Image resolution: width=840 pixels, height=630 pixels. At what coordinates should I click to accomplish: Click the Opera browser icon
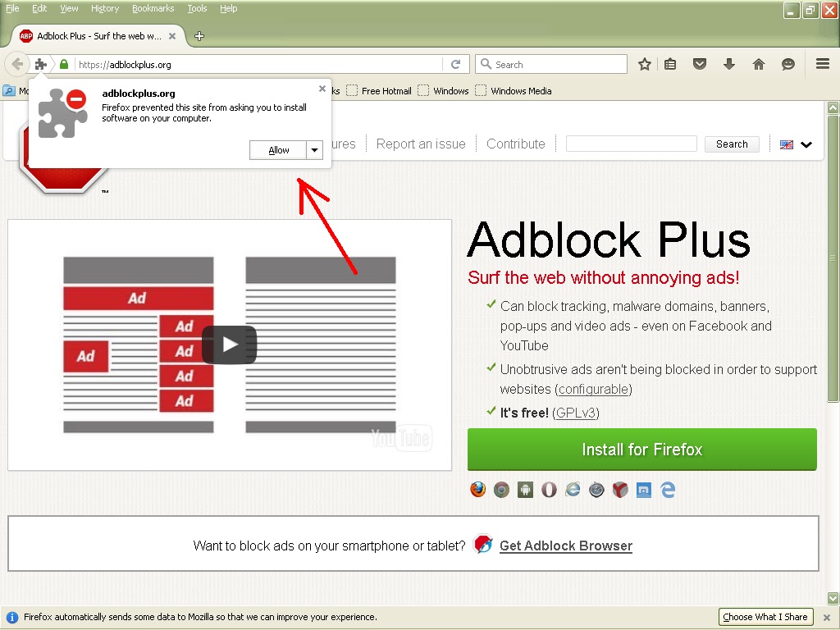(549, 490)
